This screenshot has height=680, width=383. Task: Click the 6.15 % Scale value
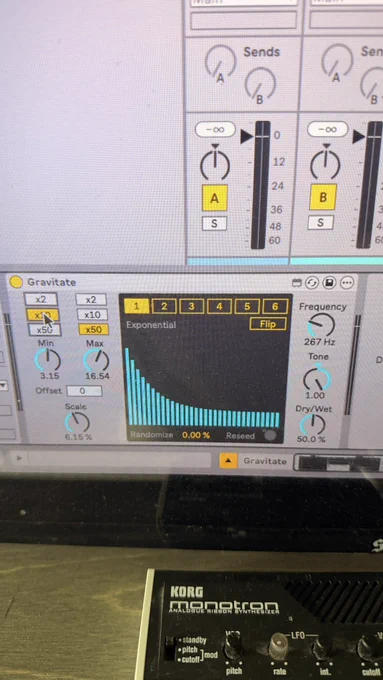[x=79, y=437]
